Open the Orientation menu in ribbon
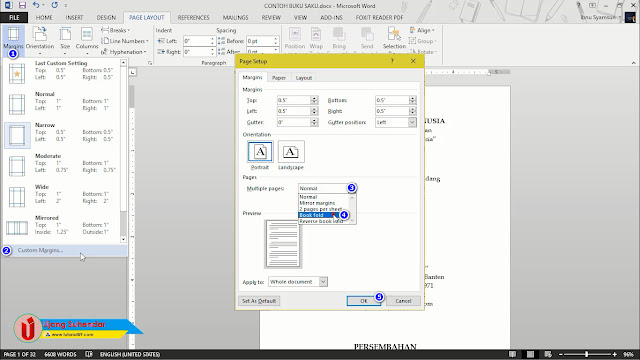The height and width of the screenshot is (360, 640). [40, 40]
